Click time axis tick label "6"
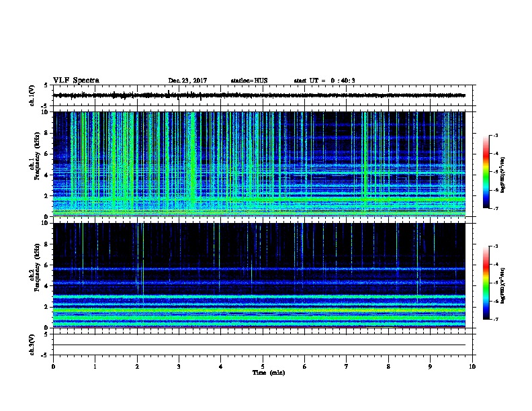The image size is (532, 411). point(305,367)
